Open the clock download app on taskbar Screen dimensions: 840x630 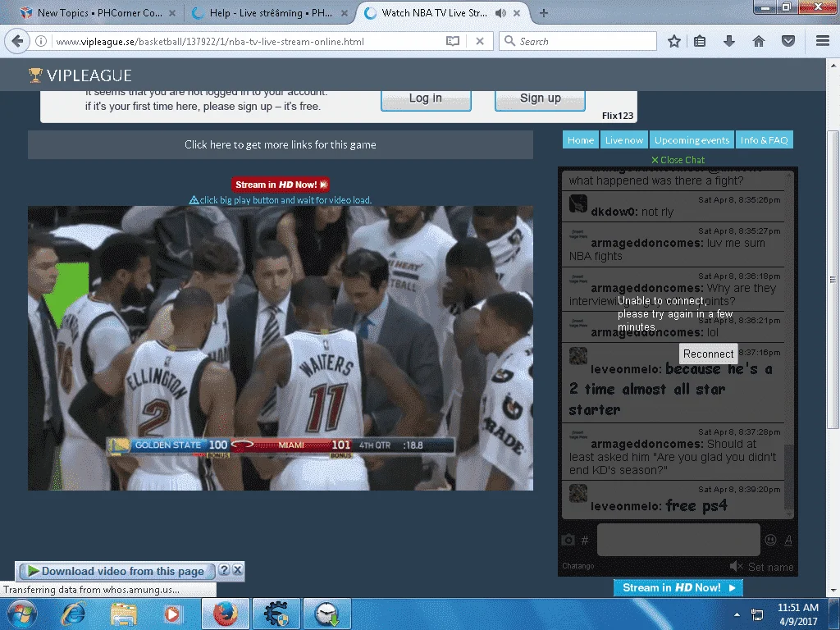click(x=326, y=614)
